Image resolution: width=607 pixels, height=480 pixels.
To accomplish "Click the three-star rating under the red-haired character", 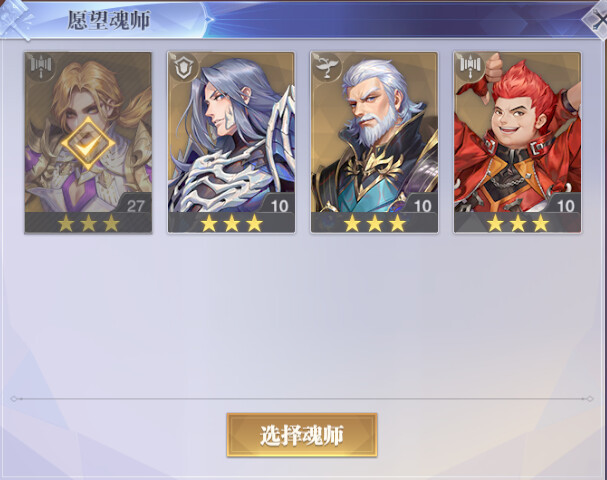I will [518, 223].
